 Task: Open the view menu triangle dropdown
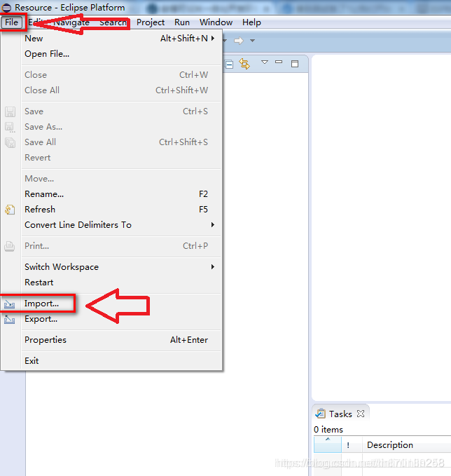click(x=265, y=62)
